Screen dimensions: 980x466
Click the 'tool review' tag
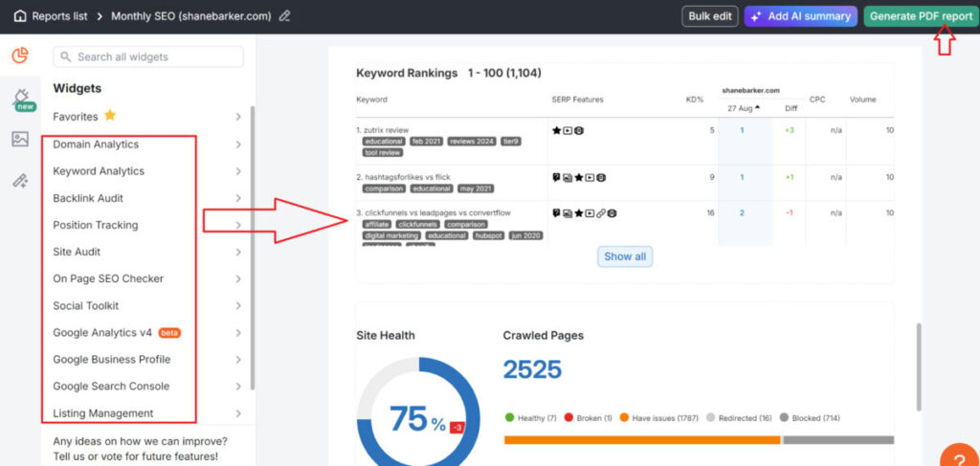[x=383, y=152]
